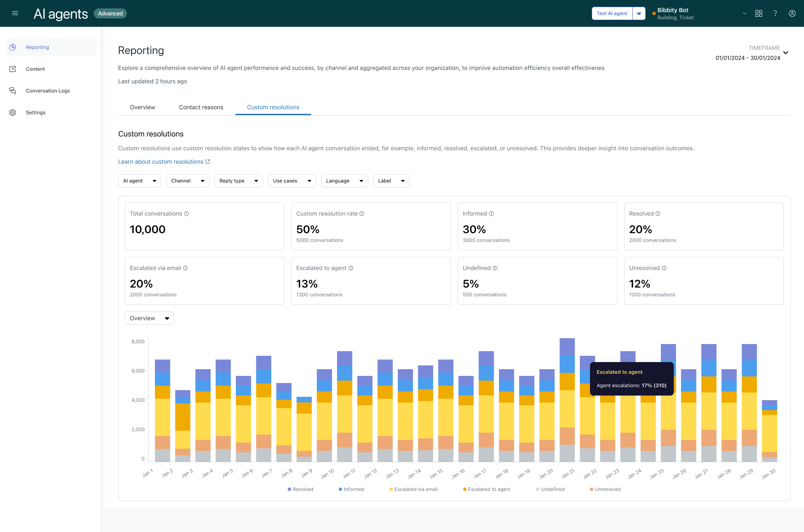Open Settings via the gear icon
804x532 pixels.
coord(13,112)
